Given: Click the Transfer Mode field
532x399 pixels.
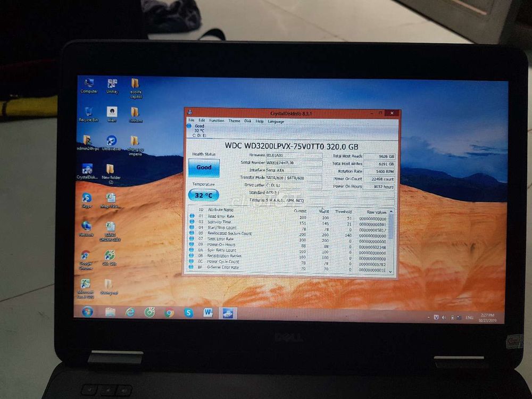Looking at the screenshot, I should point(294,178).
